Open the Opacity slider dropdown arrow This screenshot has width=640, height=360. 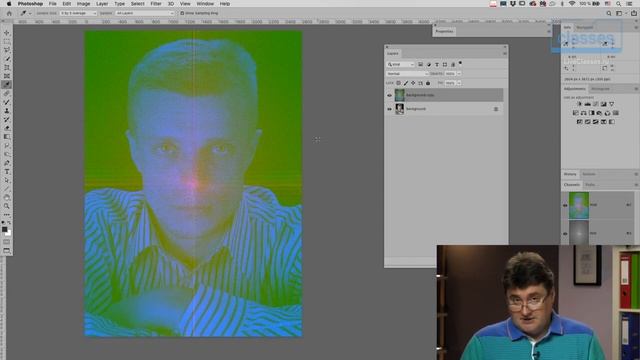pos(459,73)
